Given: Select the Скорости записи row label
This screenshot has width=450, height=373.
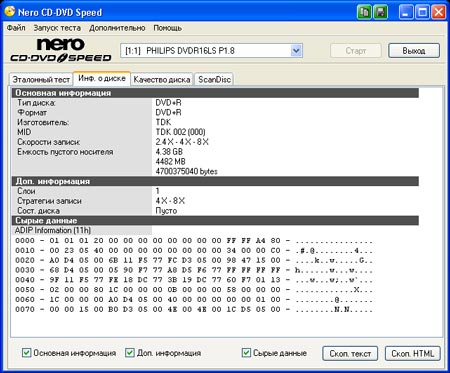Looking at the screenshot, I should click(x=49, y=142).
